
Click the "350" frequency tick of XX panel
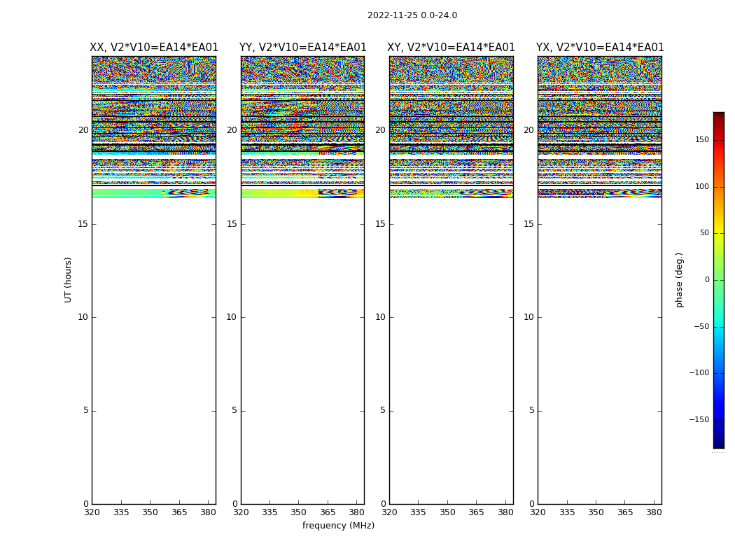coord(150,512)
